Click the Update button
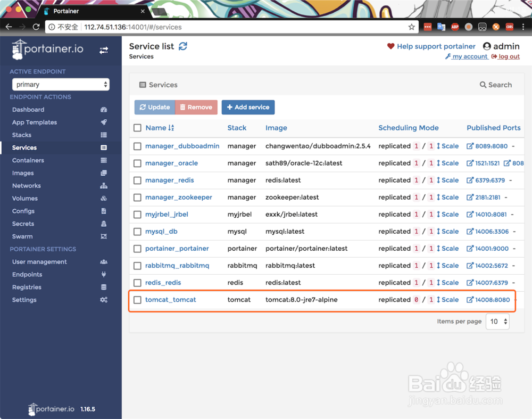This screenshot has width=532, height=419. pos(155,107)
